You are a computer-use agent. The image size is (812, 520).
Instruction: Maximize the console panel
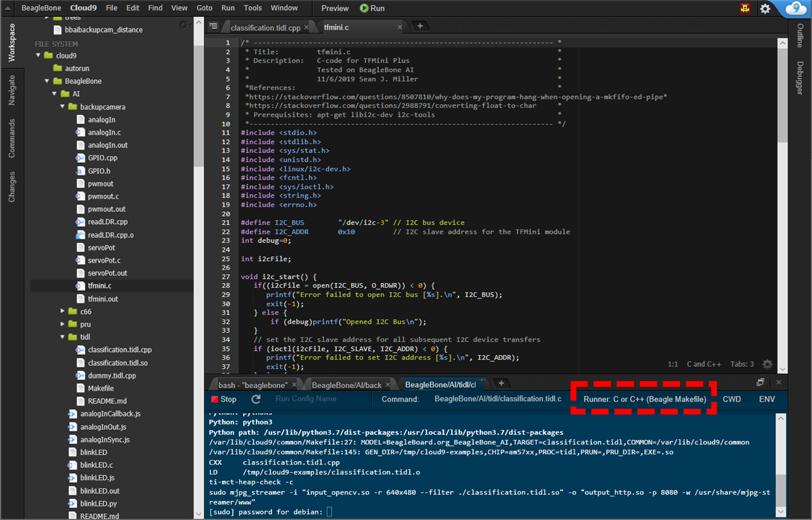(x=761, y=383)
